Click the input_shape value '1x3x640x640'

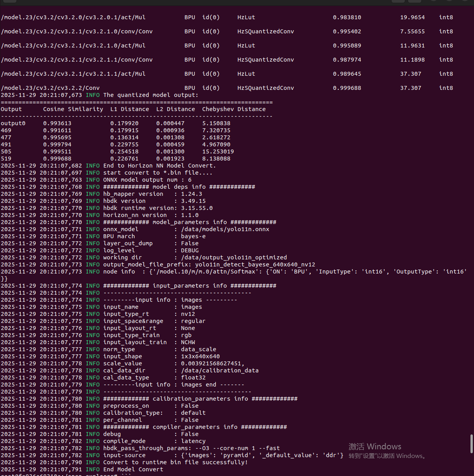pyautogui.click(x=200, y=356)
